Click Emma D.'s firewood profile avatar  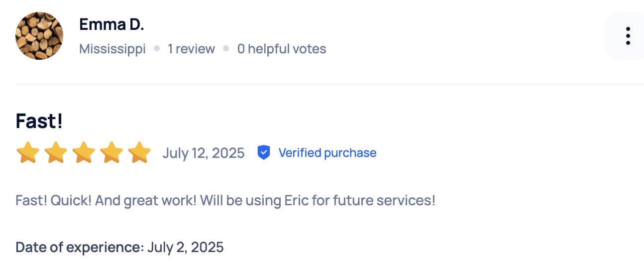[x=39, y=36]
